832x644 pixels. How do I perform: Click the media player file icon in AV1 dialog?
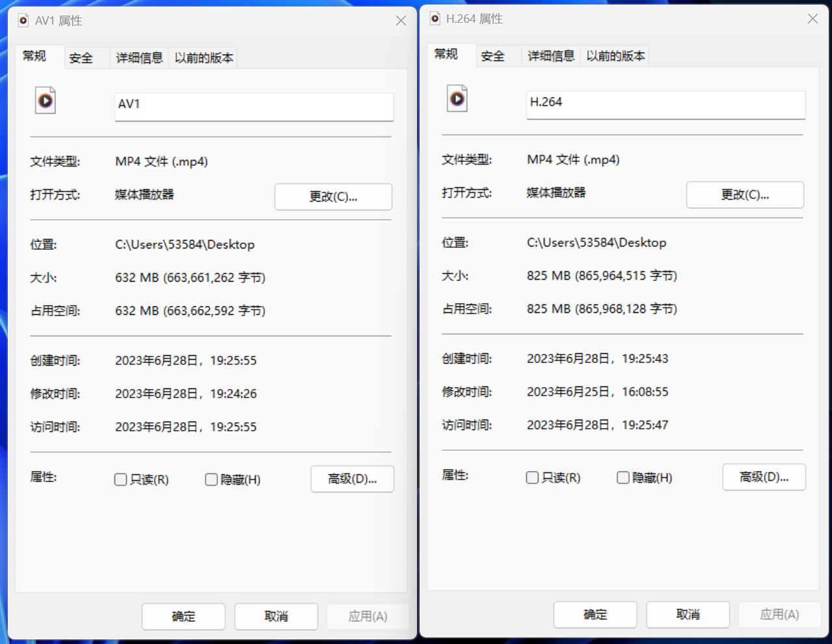(45, 101)
